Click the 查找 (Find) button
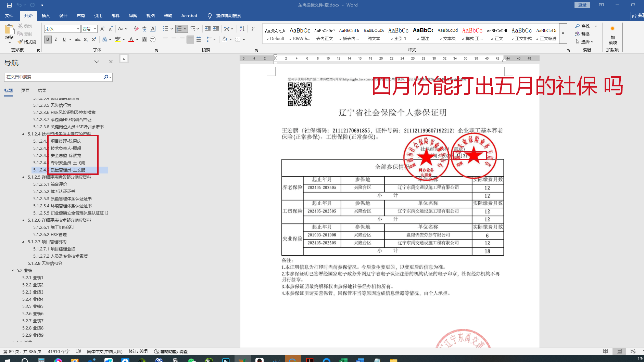The image size is (644, 362). pos(583,26)
